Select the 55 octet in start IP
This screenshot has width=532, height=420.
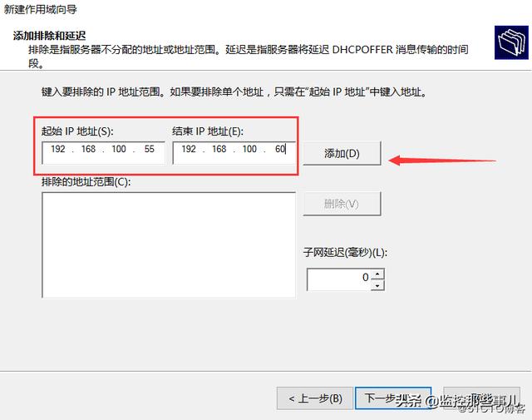150,149
